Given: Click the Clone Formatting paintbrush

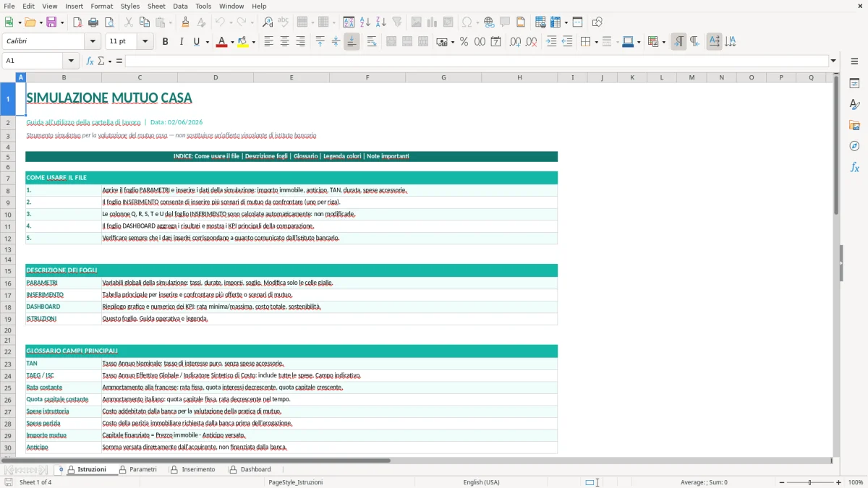Looking at the screenshot, I should [185, 22].
